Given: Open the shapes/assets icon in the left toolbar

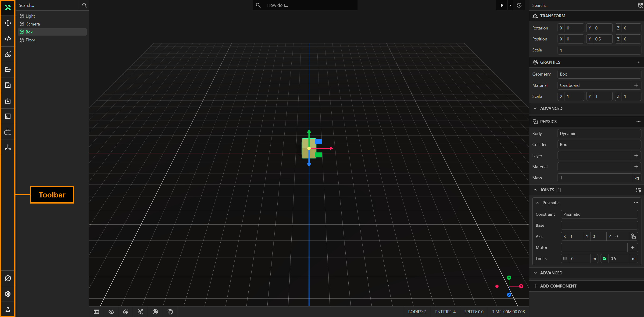Looking at the screenshot, I should point(8,54).
